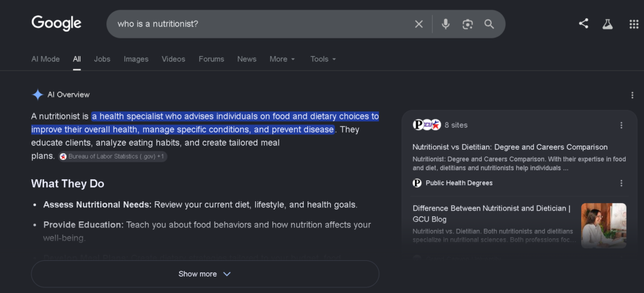Click the Bureau of Labor Statistics source chip
The height and width of the screenshot is (293, 644).
tap(113, 157)
